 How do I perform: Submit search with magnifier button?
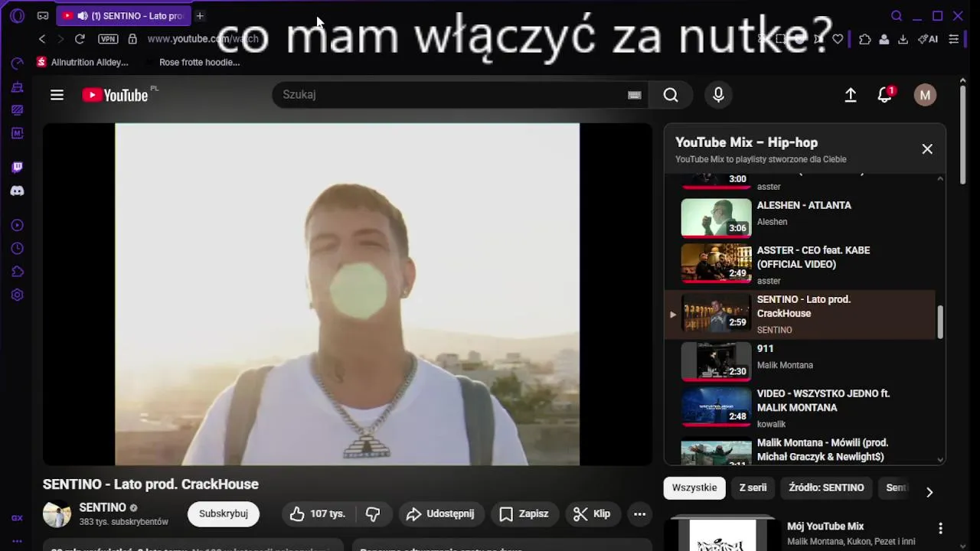(671, 95)
